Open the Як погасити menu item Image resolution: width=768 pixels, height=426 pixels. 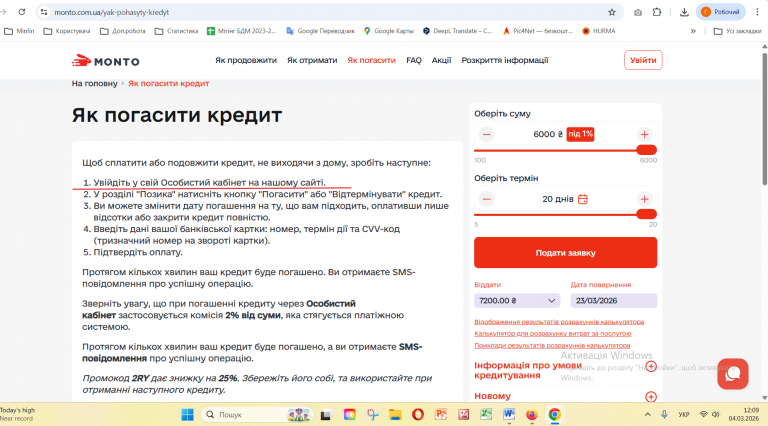371,60
